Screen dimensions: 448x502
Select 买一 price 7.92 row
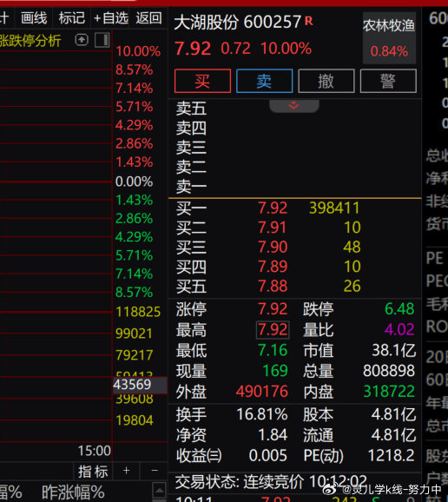tap(273, 208)
